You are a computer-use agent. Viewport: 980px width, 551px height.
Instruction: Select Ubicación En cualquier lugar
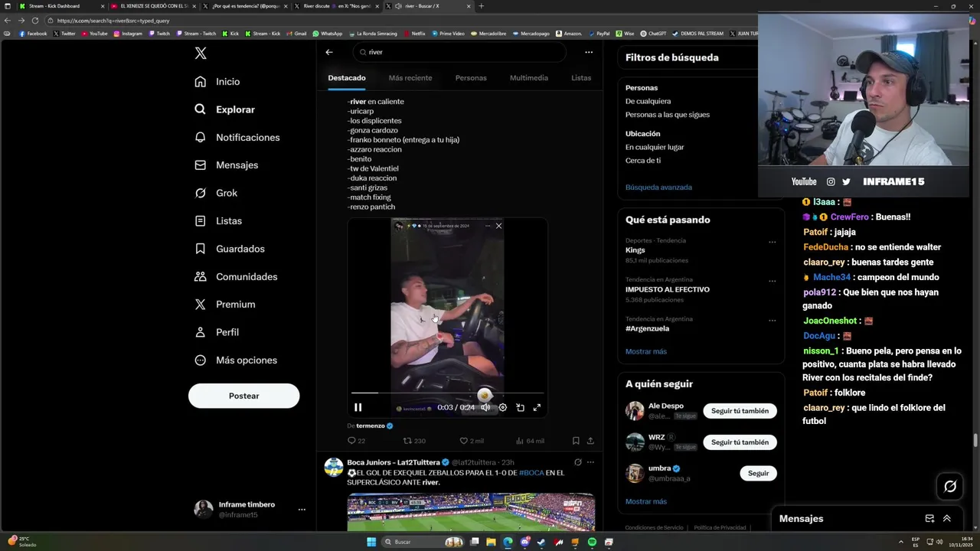tap(655, 147)
